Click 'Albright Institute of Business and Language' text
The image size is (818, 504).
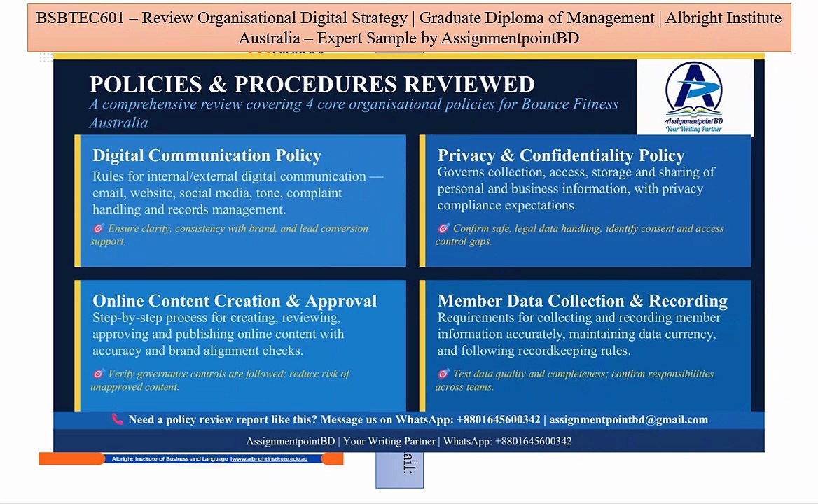(x=170, y=458)
